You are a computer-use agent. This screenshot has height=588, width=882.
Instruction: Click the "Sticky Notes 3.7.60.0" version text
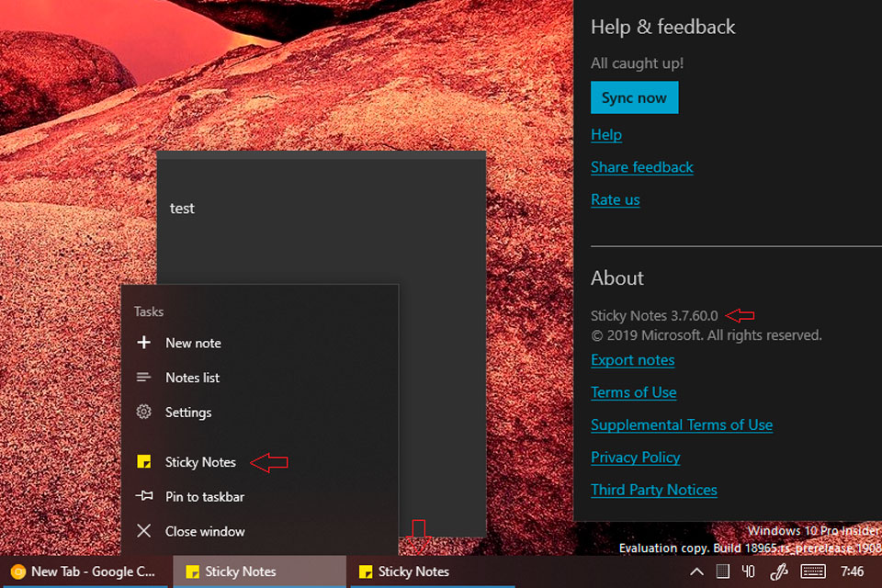coord(654,316)
